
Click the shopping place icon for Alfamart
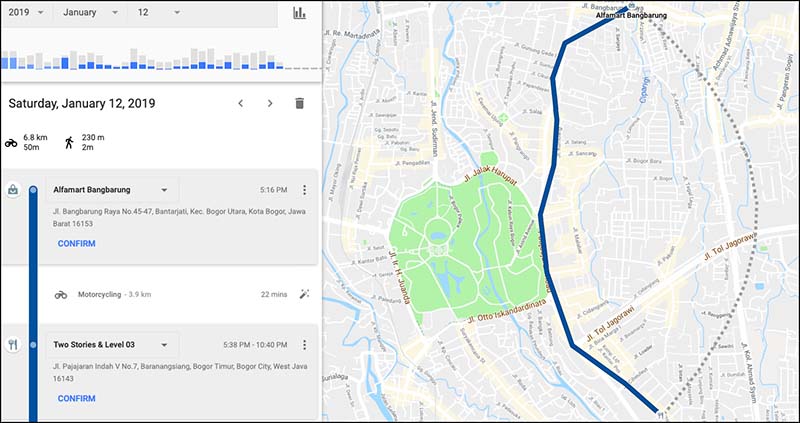tap(13, 190)
